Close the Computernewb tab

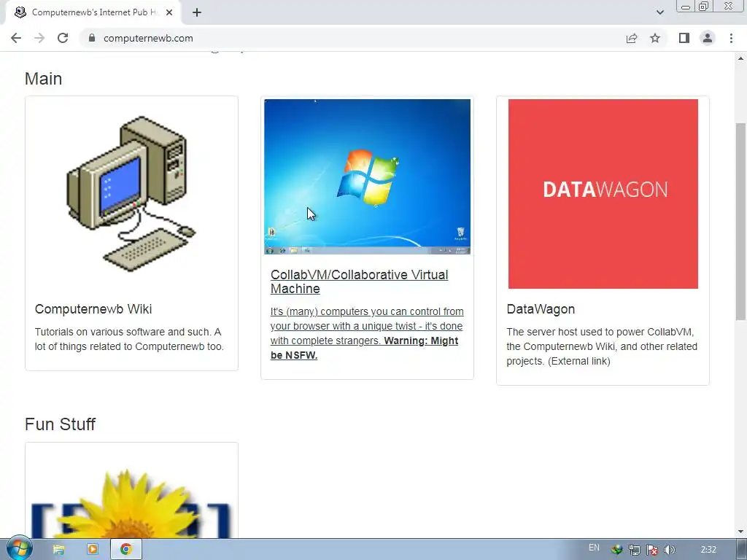(x=169, y=12)
